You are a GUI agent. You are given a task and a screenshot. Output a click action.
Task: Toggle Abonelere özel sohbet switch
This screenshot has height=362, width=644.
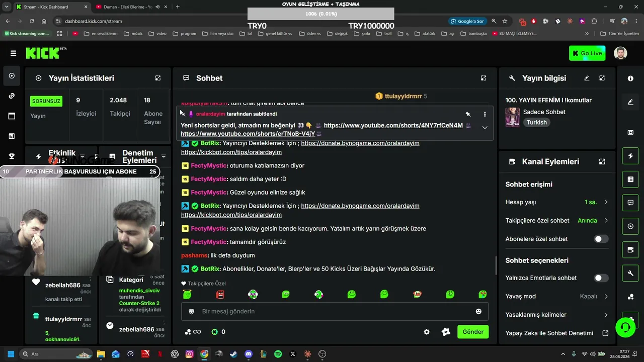click(x=601, y=239)
